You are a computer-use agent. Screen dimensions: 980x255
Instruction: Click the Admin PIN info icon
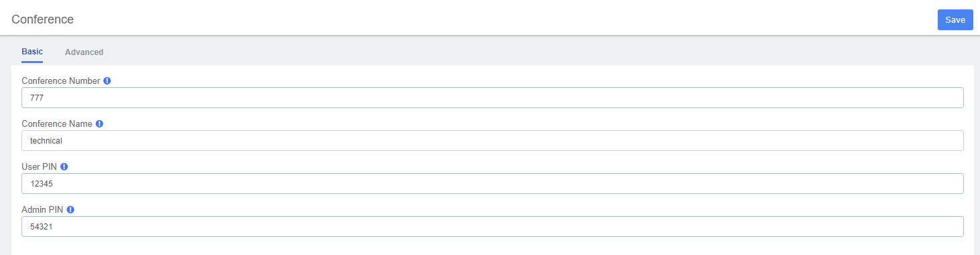click(x=70, y=209)
